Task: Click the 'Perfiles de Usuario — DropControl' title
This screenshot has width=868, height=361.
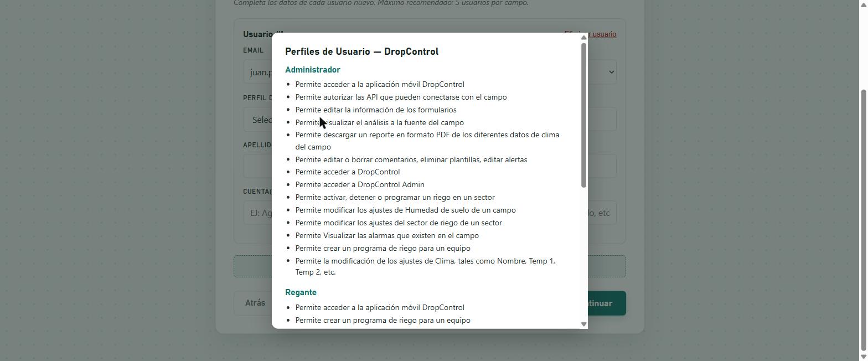Action: point(361,51)
